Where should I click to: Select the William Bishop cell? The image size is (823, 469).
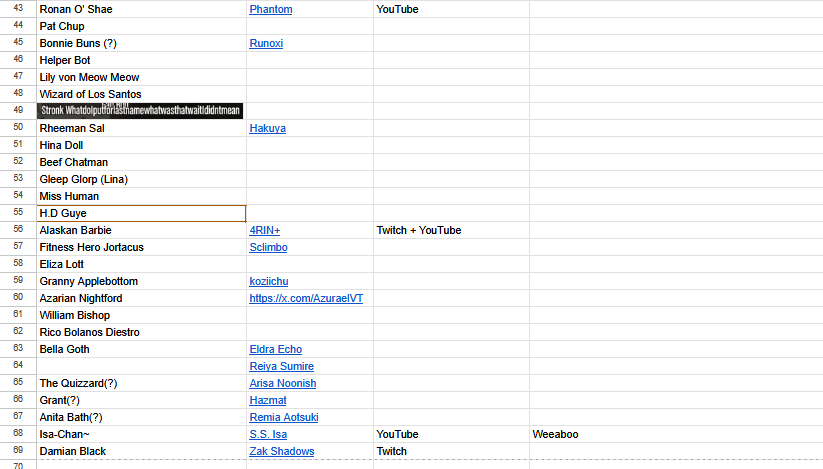coord(141,315)
